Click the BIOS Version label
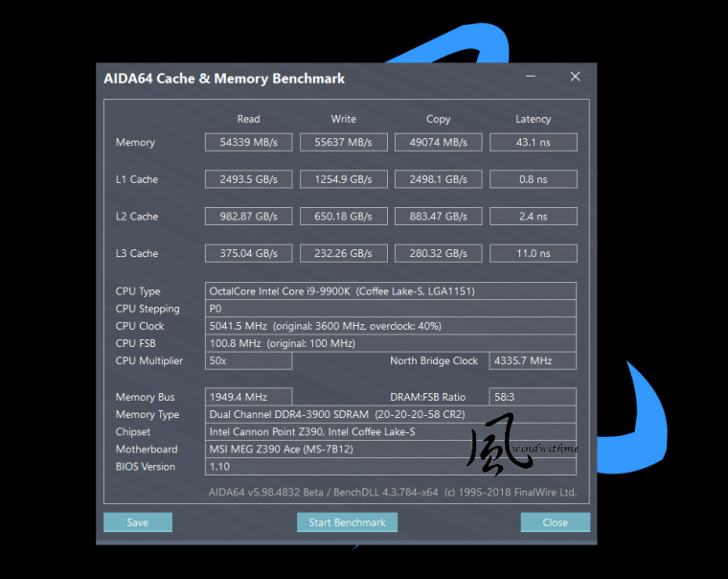The width and height of the screenshot is (728, 579). 146,467
